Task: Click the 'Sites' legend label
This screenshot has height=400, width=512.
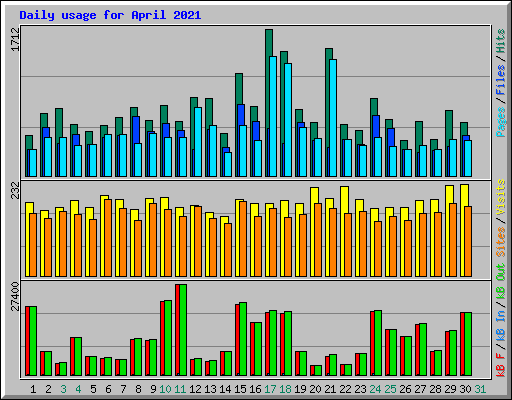Action: pos(501,242)
